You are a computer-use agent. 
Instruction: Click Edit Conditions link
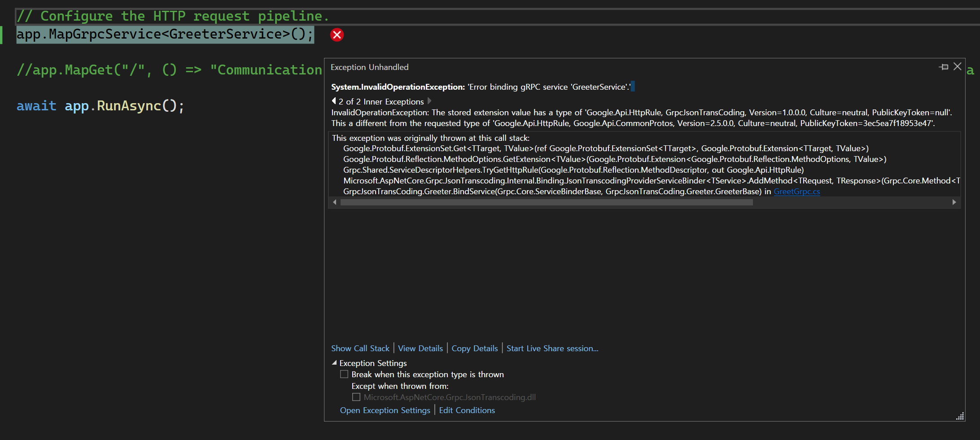(x=467, y=410)
